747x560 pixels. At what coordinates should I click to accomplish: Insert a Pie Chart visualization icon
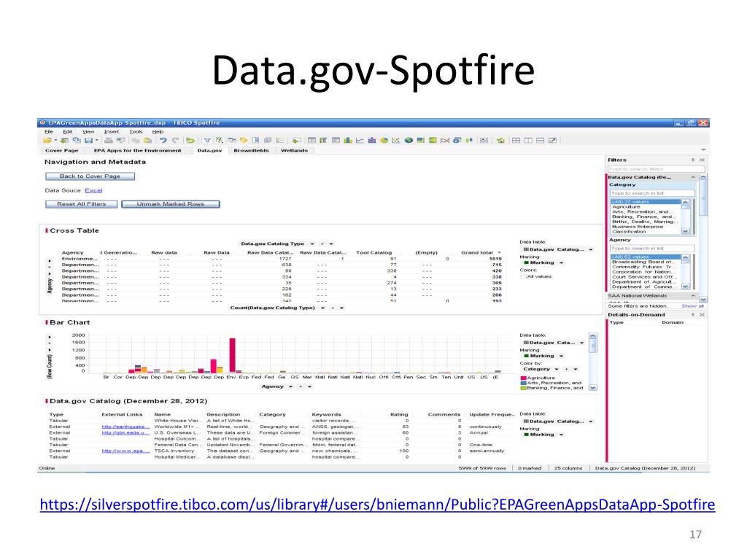click(x=384, y=141)
